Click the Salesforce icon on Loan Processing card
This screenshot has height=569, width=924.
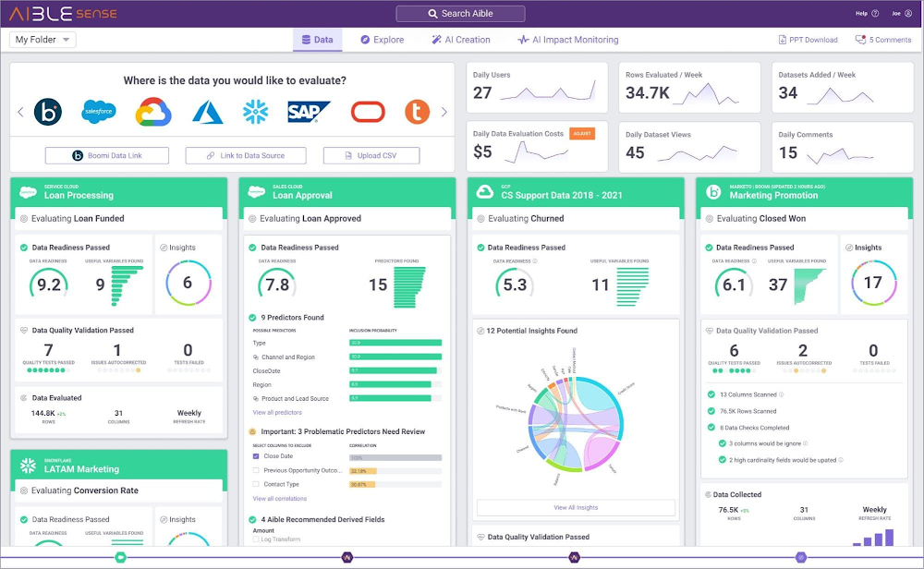pyautogui.click(x=29, y=192)
